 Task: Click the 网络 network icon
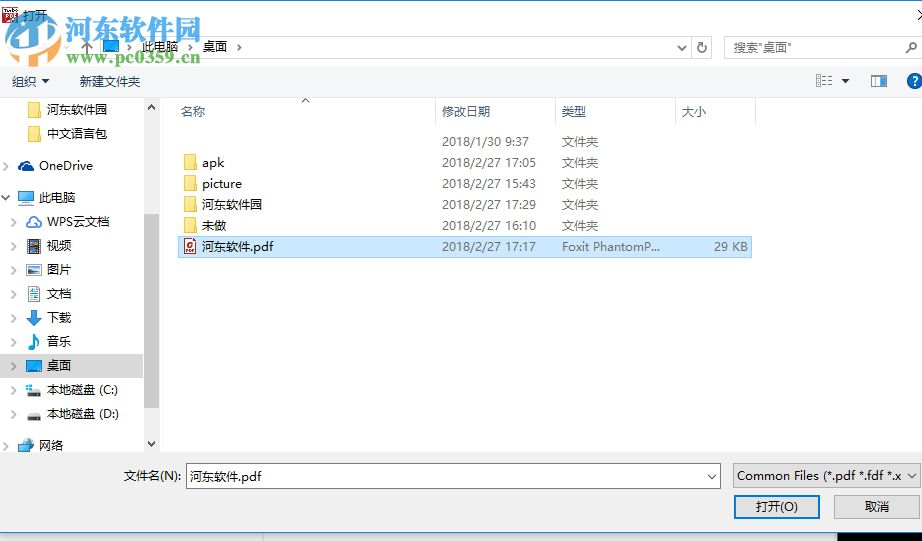pyautogui.click(x=25, y=446)
